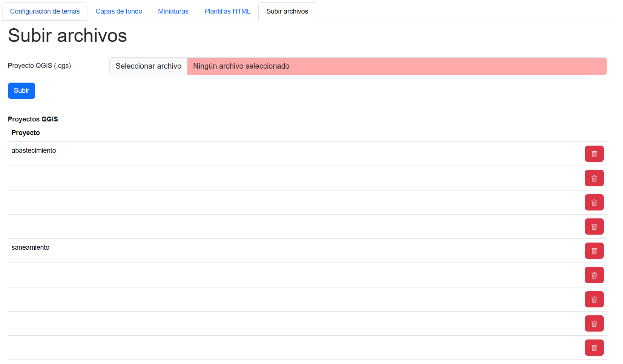Viewport: 623px width, 364px height.
Task: Delete the abastecimiento project
Action: click(594, 154)
